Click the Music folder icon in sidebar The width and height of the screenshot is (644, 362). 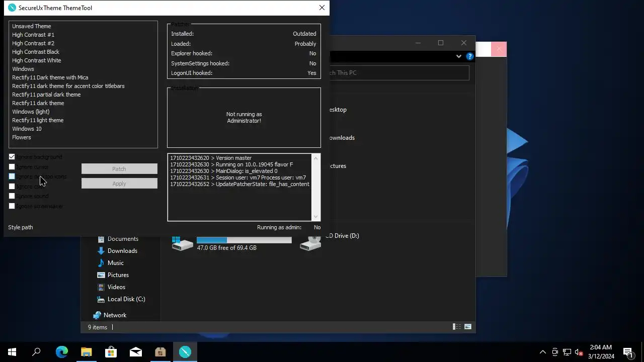[x=101, y=263]
